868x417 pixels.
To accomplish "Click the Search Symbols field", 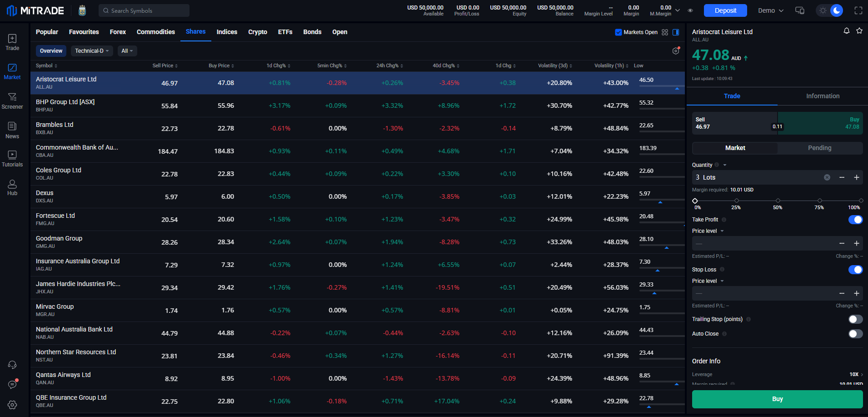I will tap(144, 10).
